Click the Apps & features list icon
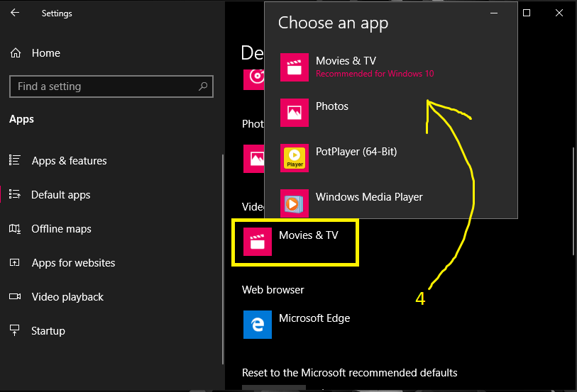The width and height of the screenshot is (577, 392). (15, 159)
